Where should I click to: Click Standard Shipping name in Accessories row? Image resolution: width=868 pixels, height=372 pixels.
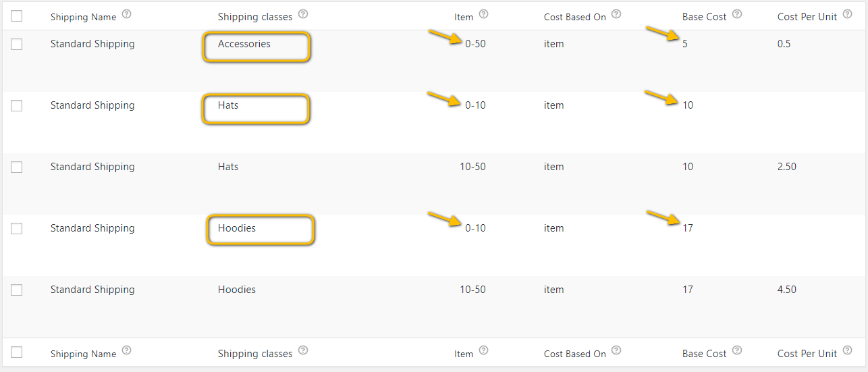[x=92, y=44]
